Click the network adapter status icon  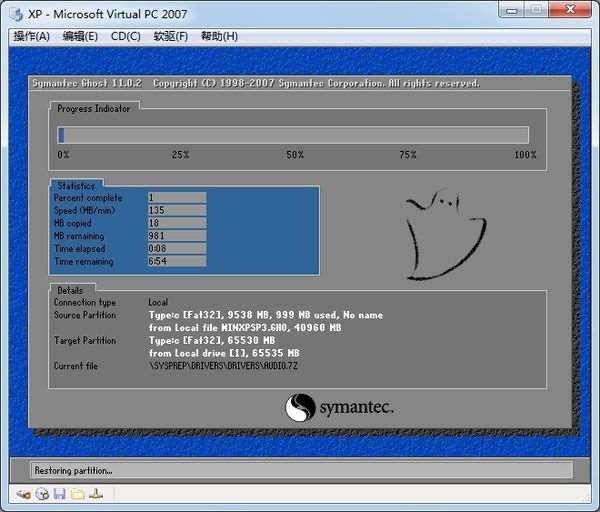tap(96, 494)
